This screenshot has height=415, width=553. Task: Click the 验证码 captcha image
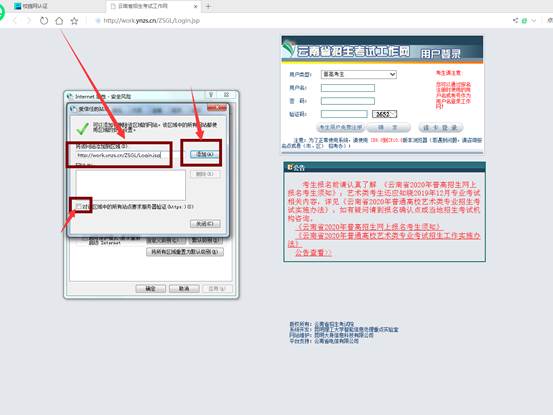point(384,114)
